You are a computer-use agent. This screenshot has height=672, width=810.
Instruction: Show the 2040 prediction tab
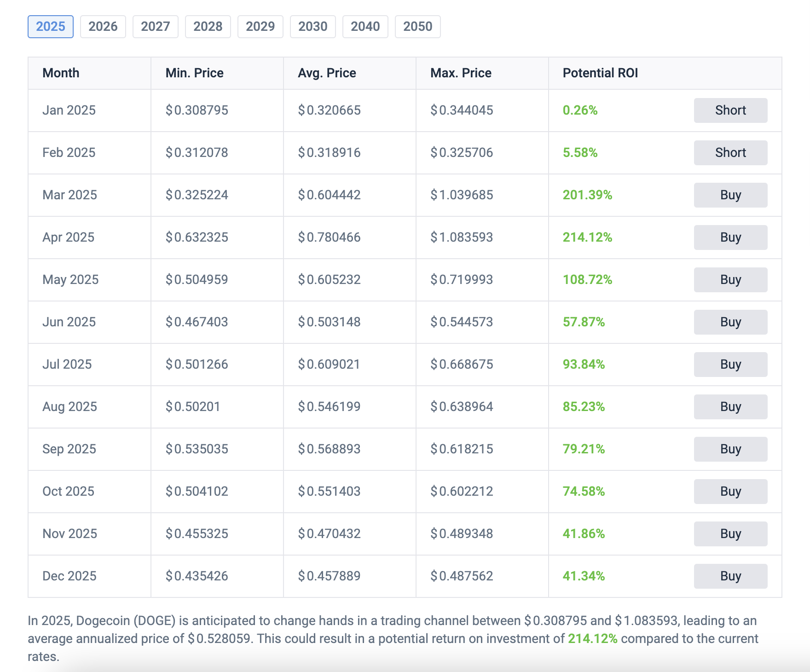[365, 27]
